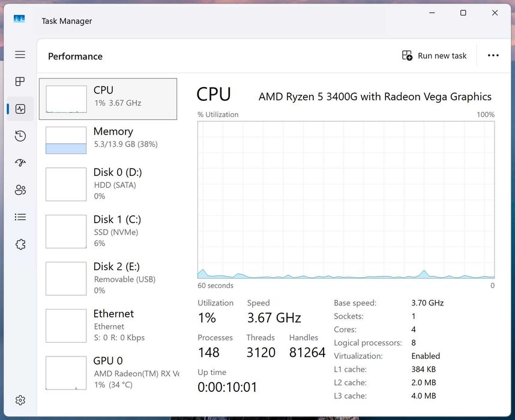Click the 3.67 GHz speed value below graph
This screenshot has width=515, height=420.
pos(274,318)
